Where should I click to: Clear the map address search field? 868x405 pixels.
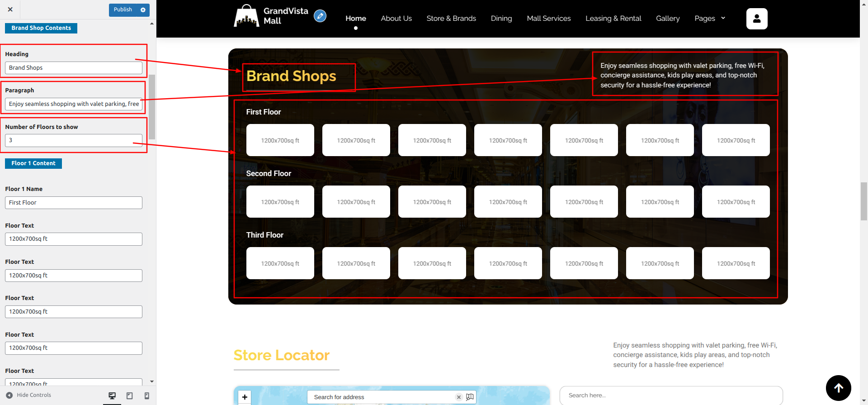458,397
